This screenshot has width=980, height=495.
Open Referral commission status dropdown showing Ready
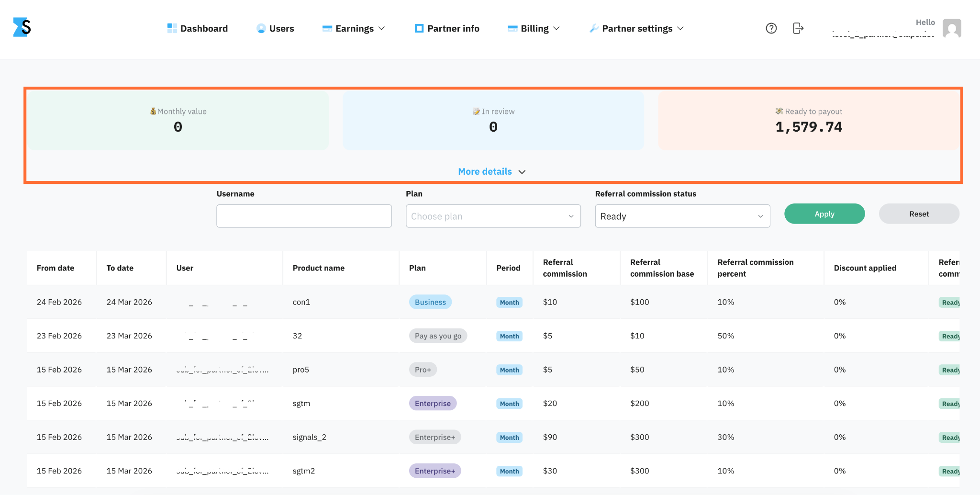pyautogui.click(x=682, y=216)
